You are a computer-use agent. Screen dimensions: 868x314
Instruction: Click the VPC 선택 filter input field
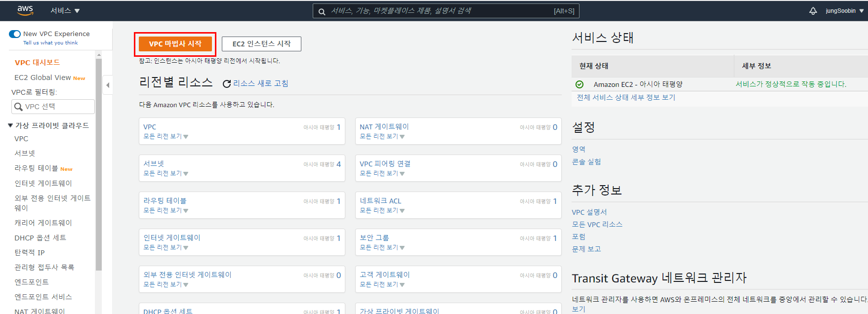point(53,107)
